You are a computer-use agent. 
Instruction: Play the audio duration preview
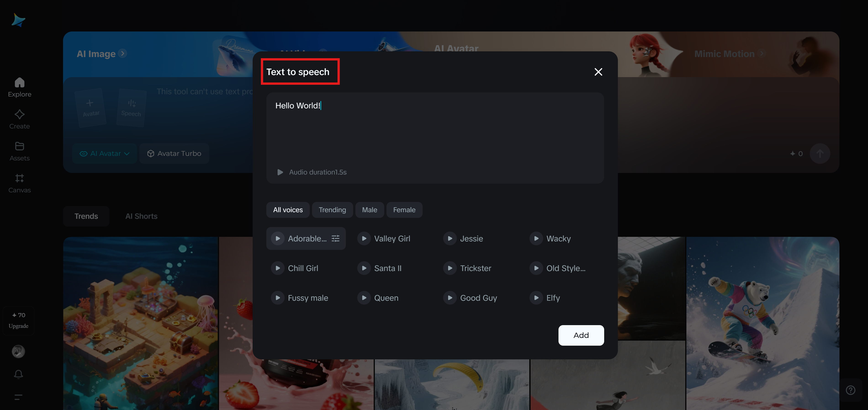click(280, 172)
